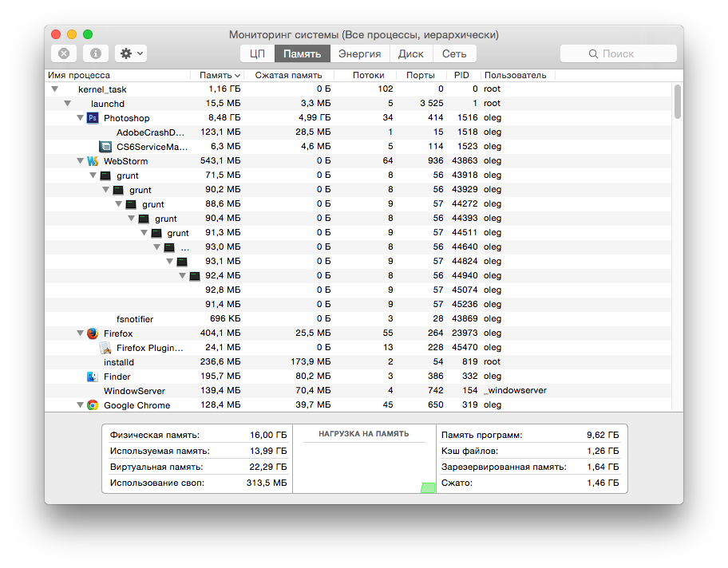Sort by Сжатая память column
The image size is (728, 568).
coord(288,75)
